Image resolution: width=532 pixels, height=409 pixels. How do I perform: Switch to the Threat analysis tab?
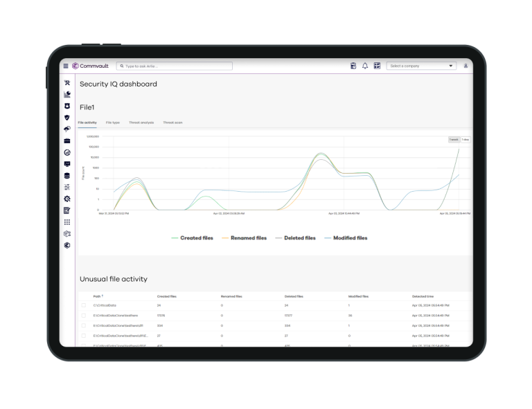point(141,122)
